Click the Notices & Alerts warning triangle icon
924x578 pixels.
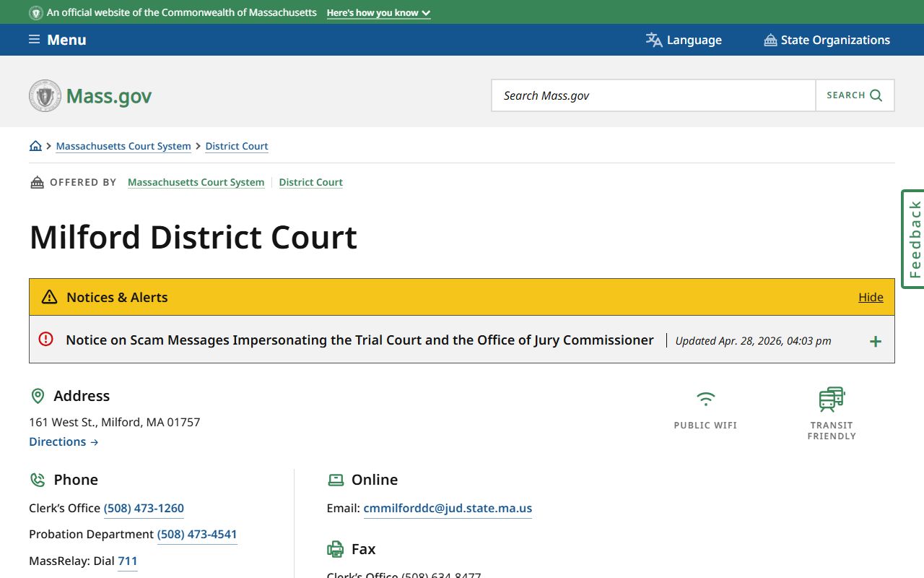(49, 297)
